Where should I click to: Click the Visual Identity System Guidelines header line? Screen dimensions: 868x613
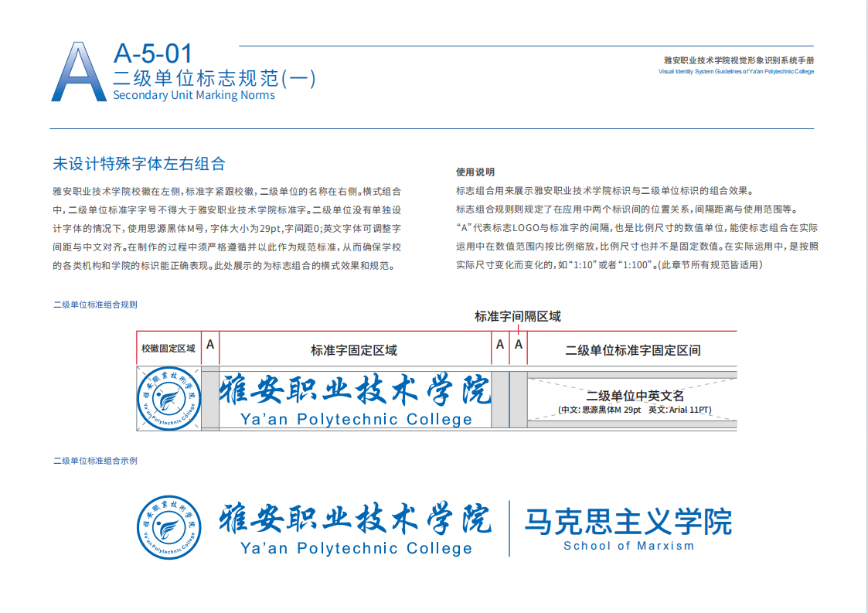tap(736, 72)
